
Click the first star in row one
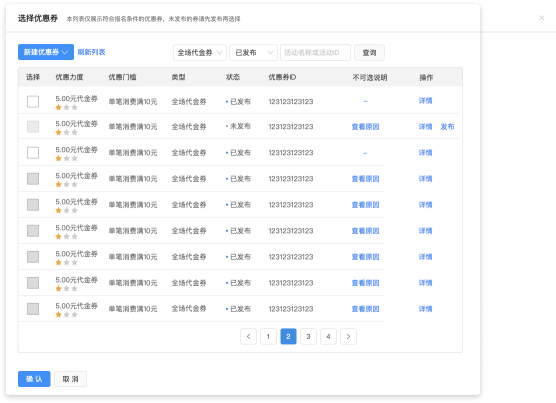[x=59, y=107]
